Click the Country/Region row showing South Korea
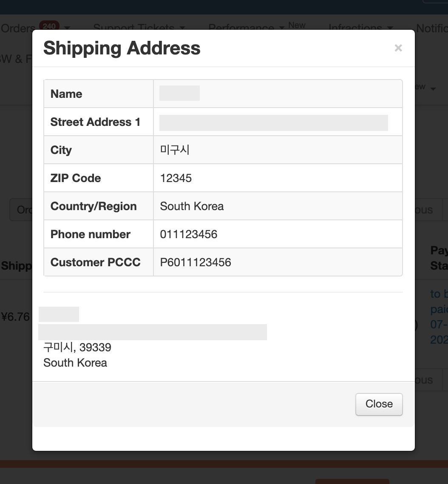This screenshot has width=448, height=484. 191,206
